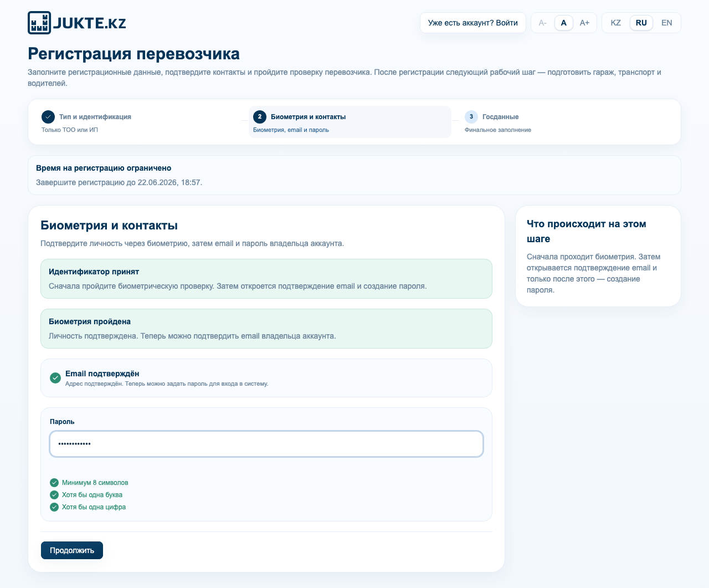Viewport: 709px width, 588px height.
Task: Click 'Хотя бы одна буква' requirement text
Action: pos(92,495)
